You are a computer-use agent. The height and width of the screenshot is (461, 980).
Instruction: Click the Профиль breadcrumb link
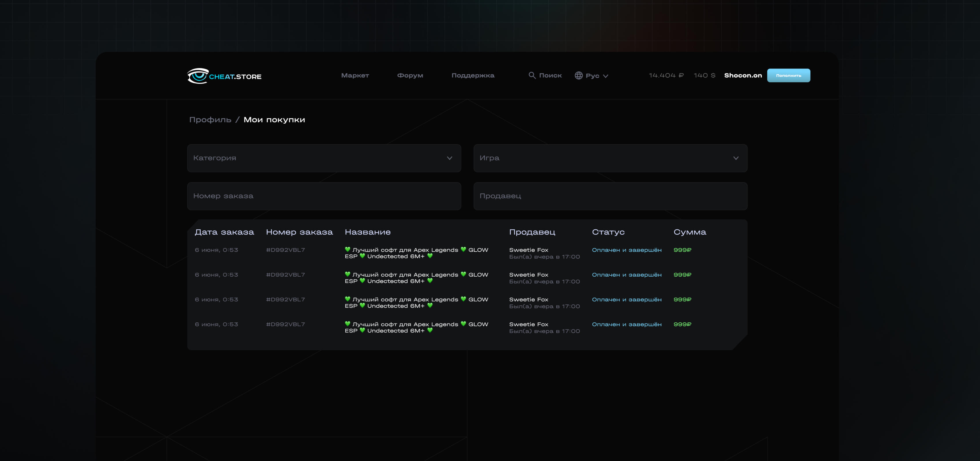point(210,120)
